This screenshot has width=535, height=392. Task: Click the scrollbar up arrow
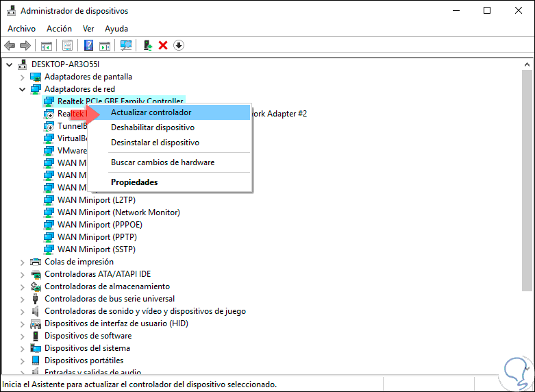[x=527, y=64]
